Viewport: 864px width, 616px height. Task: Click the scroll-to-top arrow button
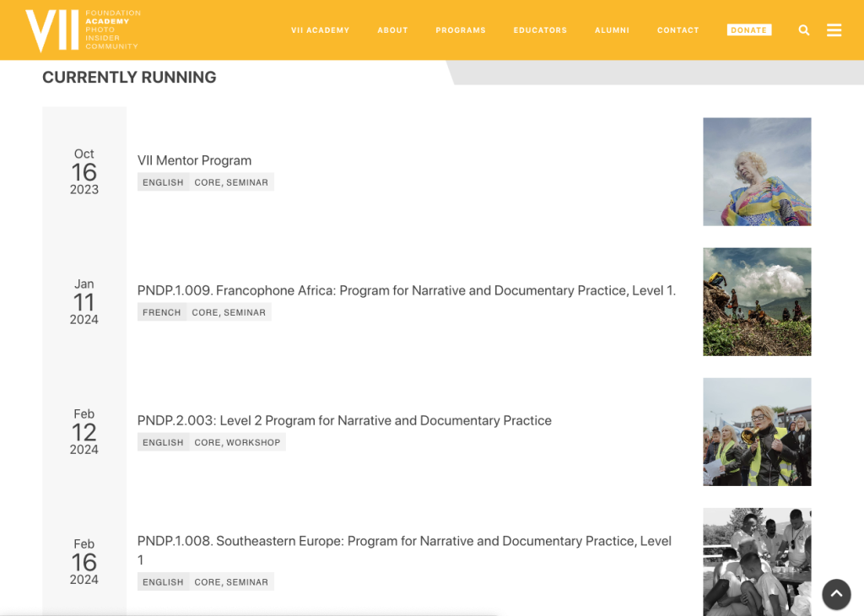(x=836, y=594)
